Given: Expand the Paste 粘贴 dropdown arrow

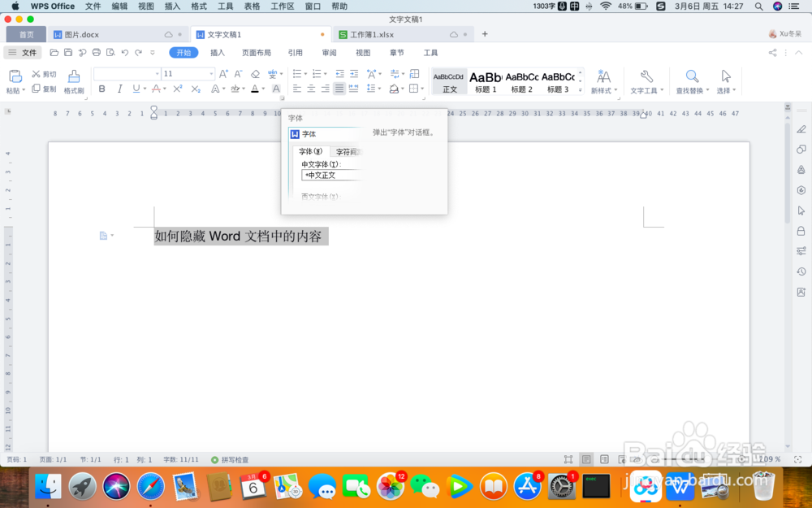Looking at the screenshot, I should pos(24,90).
